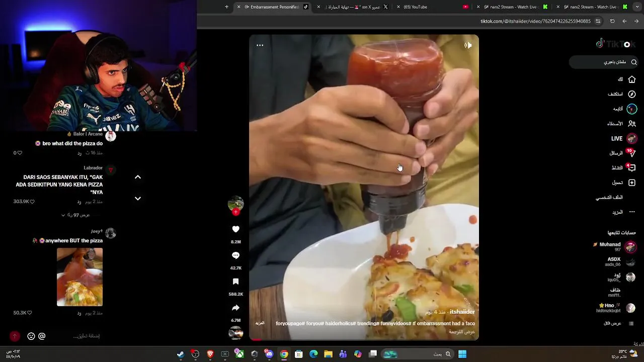Click the Windows taskbar search box
The image size is (644, 362).
[x=417, y=354]
